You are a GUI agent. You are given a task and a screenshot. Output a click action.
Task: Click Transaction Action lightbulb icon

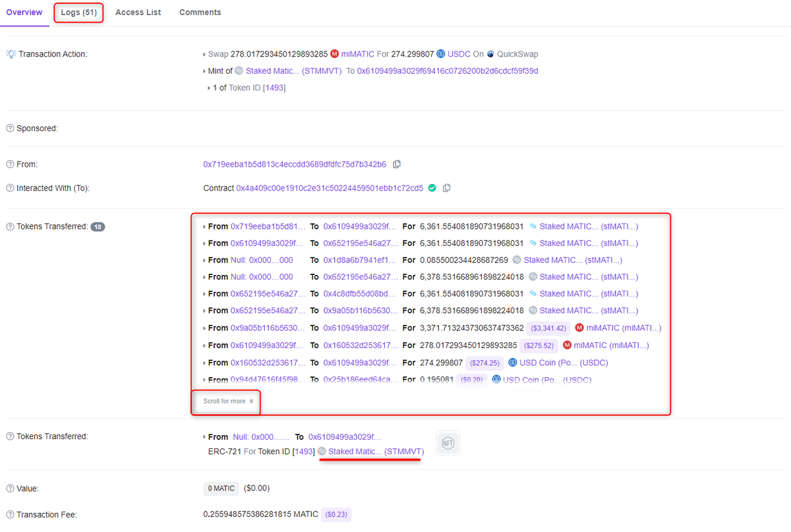(x=11, y=54)
